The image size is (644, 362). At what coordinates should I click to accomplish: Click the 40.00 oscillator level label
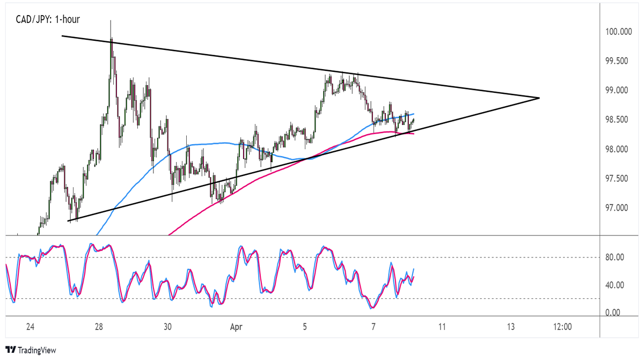pos(614,285)
